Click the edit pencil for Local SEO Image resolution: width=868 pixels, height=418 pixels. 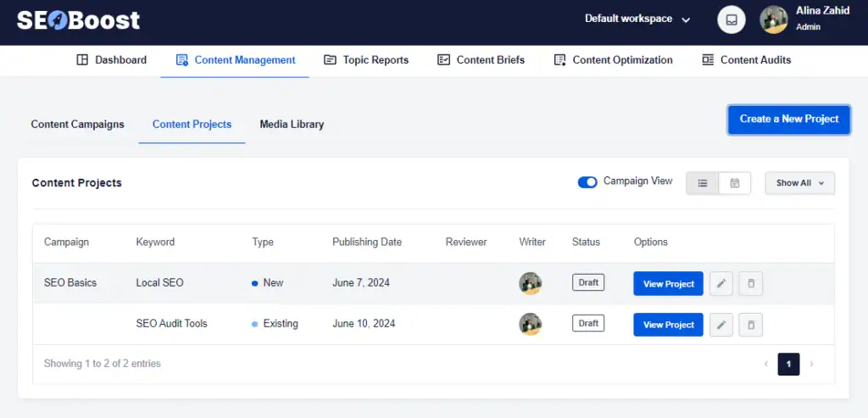[721, 284]
